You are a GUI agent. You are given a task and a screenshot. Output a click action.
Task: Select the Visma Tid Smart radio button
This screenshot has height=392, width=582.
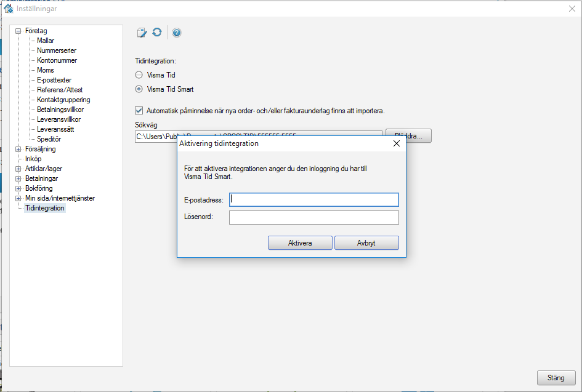[x=139, y=89]
